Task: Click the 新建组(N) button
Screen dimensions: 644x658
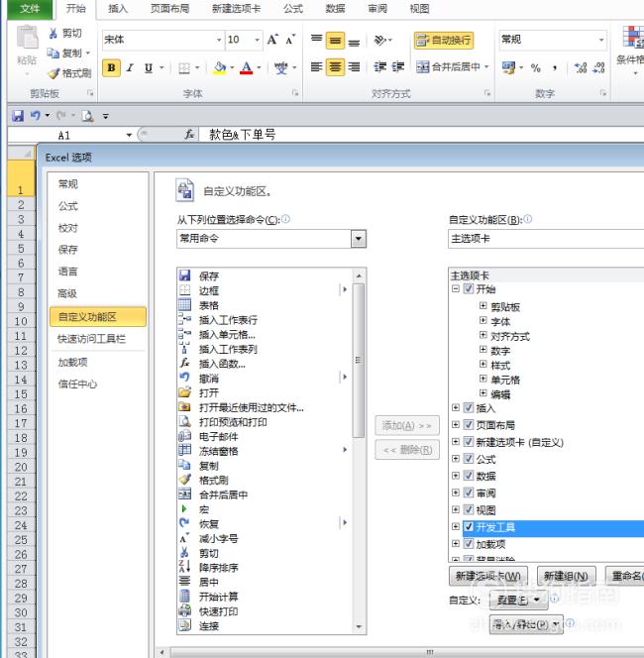Action: 566,576
